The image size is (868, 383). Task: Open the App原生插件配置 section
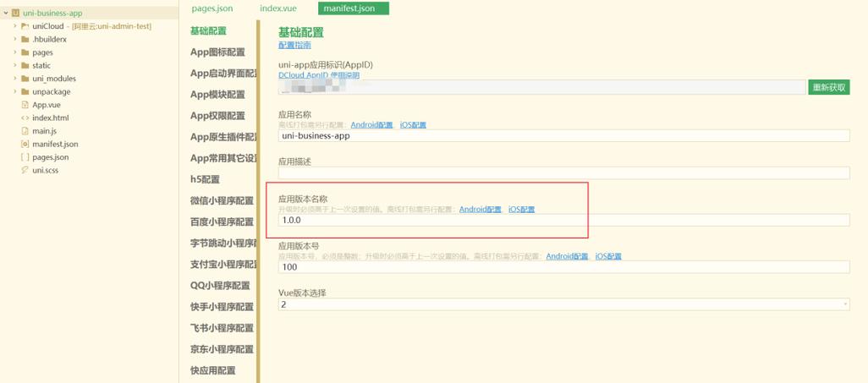pos(222,137)
